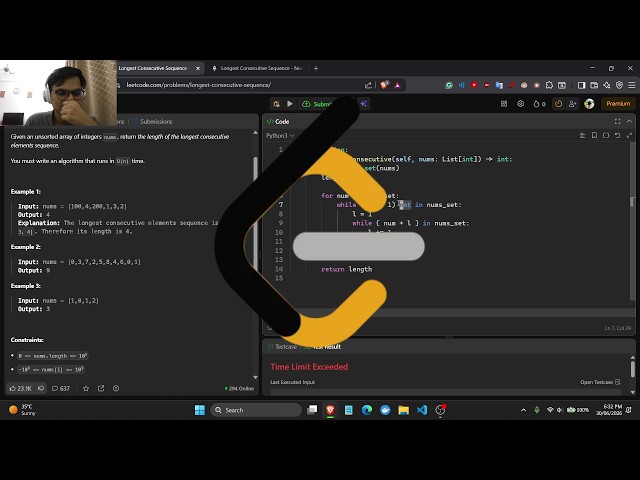Open Task View on the taskbar
This screenshot has width=640, height=480.
coord(312,409)
